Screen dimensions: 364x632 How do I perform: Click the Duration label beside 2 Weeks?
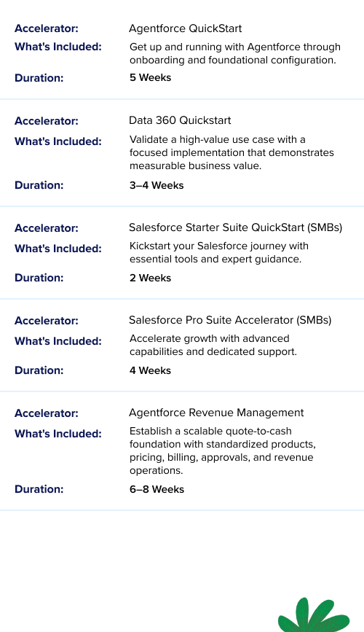tap(39, 278)
